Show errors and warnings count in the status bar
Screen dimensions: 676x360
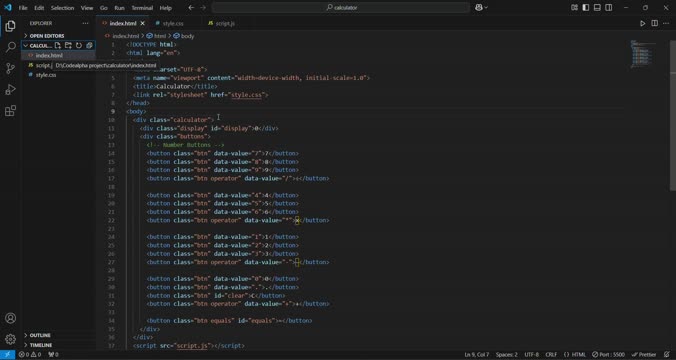[30, 354]
